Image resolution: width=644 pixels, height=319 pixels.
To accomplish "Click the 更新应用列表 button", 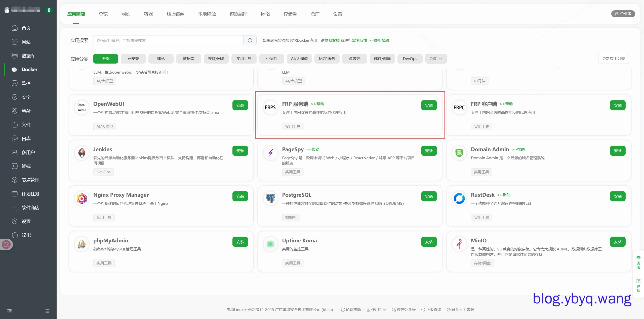I will point(614,59).
